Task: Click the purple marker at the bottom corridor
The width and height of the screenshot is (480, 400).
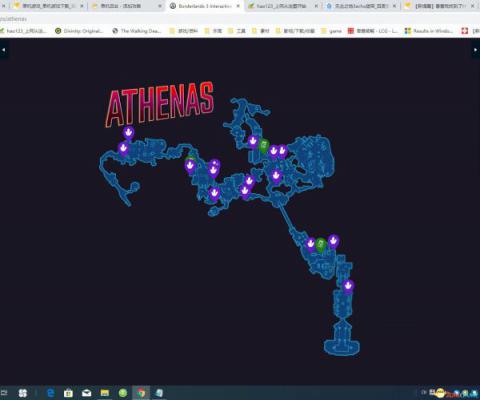Action: pos(348,287)
